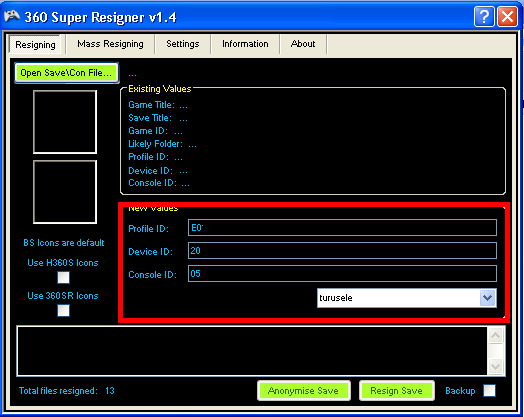
Task: Click the Open Save\Con File button
Action: 66,73
